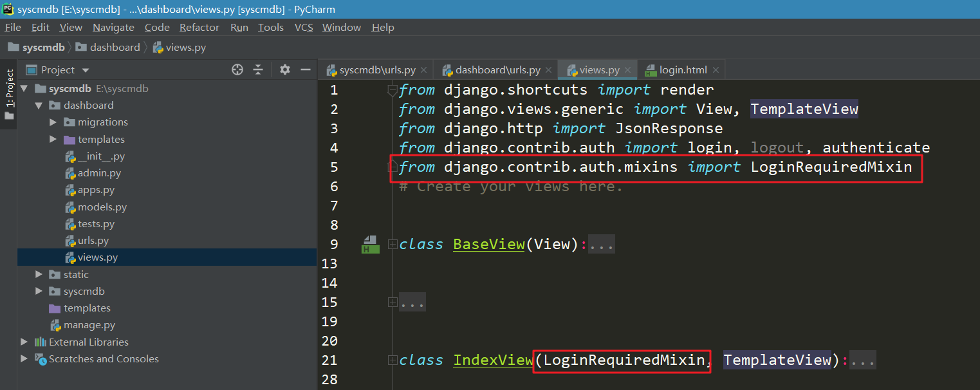The image size is (980, 390).
Task: Close the views.py tab
Action: click(x=628, y=70)
